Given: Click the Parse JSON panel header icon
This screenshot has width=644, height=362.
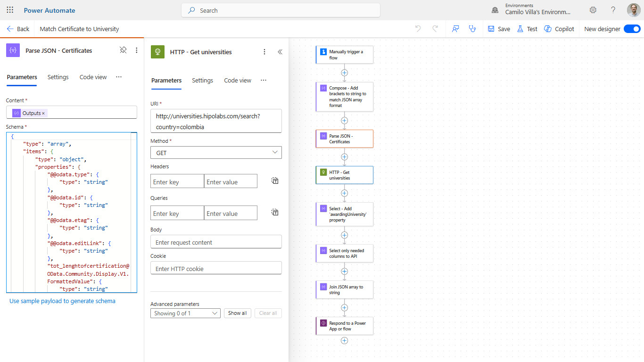Looking at the screenshot, I should (13, 50).
